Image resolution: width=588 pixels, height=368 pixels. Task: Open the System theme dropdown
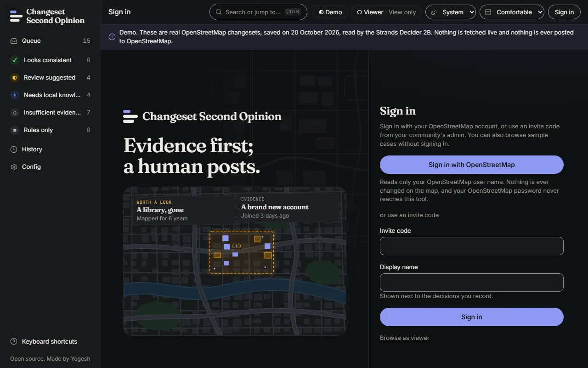[x=451, y=12]
